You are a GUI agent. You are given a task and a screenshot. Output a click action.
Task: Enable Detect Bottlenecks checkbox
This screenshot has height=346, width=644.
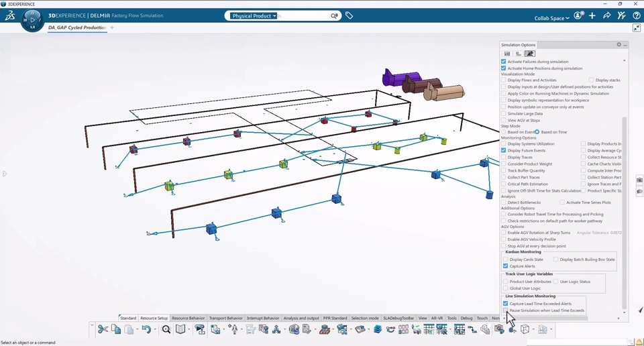click(504, 203)
